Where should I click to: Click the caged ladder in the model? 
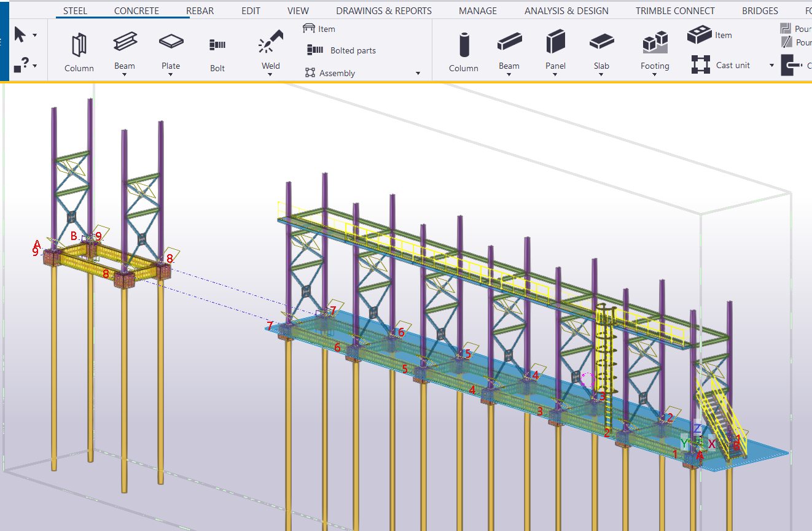pos(607,350)
